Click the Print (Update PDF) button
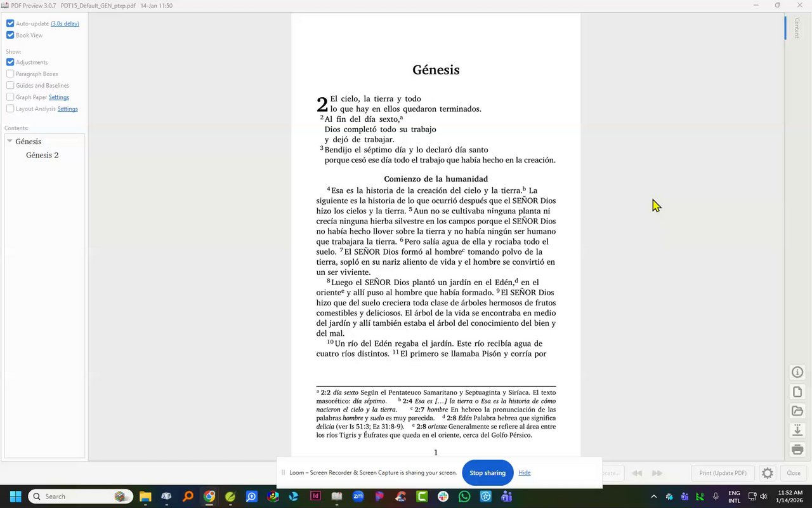This screenshot has height=508, width=812. pyautogui.click(x=723, y=473)
